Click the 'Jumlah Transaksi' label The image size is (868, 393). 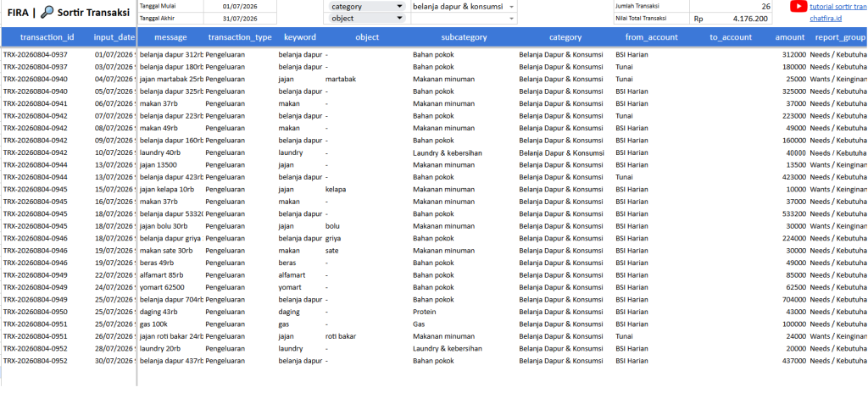pyautogui.click(x=637, y=6)
